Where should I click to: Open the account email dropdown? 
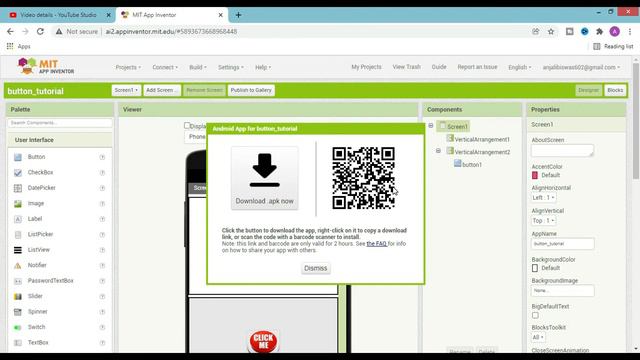click(581, 67)
